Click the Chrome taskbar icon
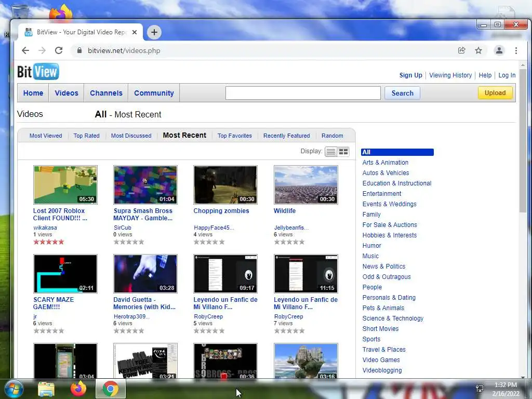Screen dimensions: 532x399 coord(111,389)
